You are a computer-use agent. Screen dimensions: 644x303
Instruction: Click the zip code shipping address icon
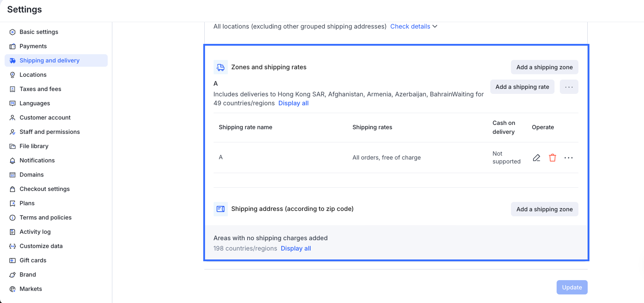click(x=221, y=209)
